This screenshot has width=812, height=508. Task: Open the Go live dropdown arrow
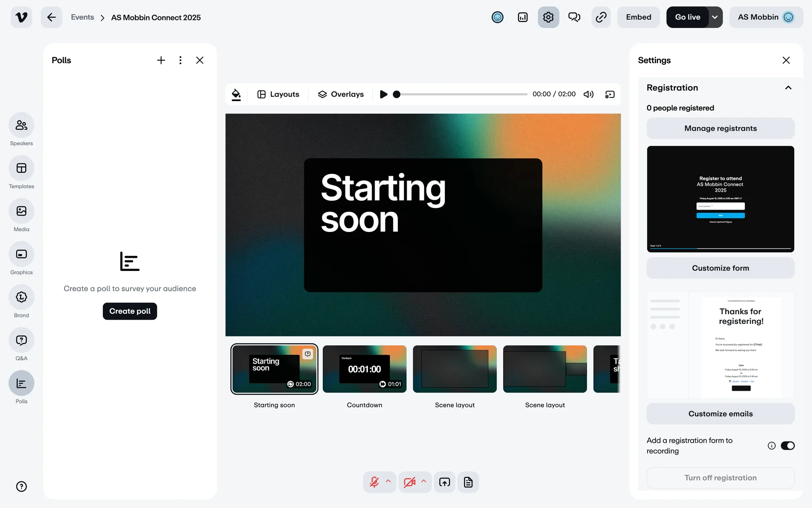pyautogui.click(x=715, y=17)
